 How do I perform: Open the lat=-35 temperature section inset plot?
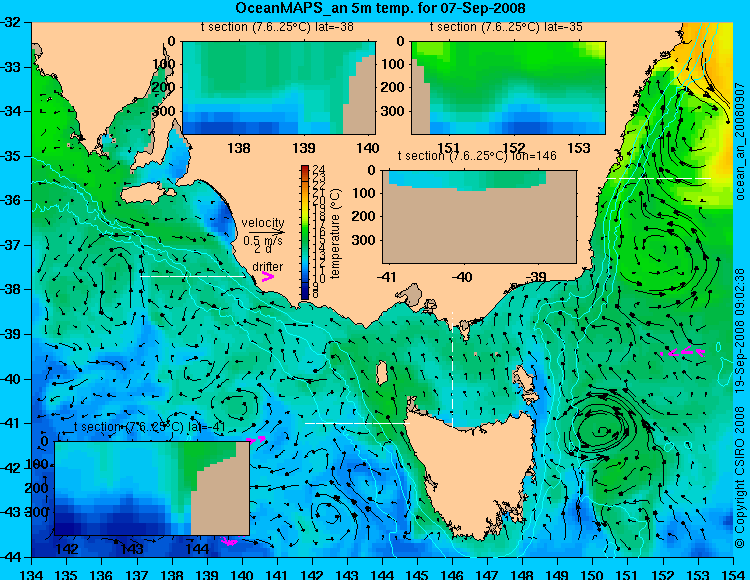click(508, 88)
